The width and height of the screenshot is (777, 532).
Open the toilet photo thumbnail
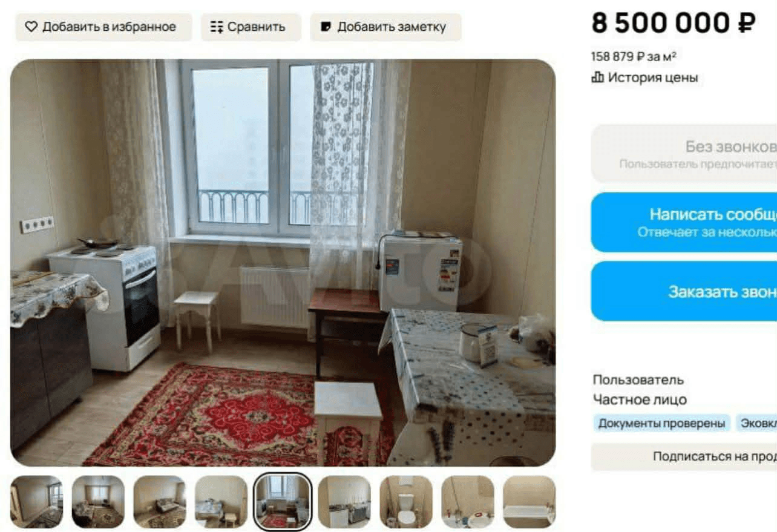tap(406, 502)
